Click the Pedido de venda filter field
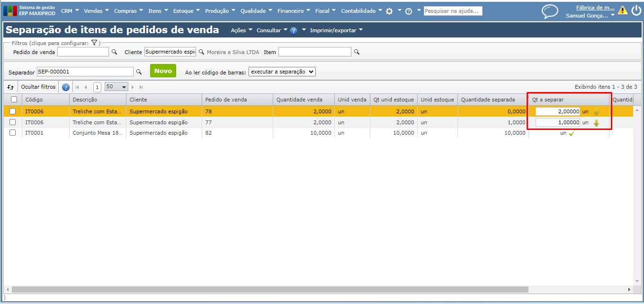The width and height of the screenshot is (644, 304). 83,52
